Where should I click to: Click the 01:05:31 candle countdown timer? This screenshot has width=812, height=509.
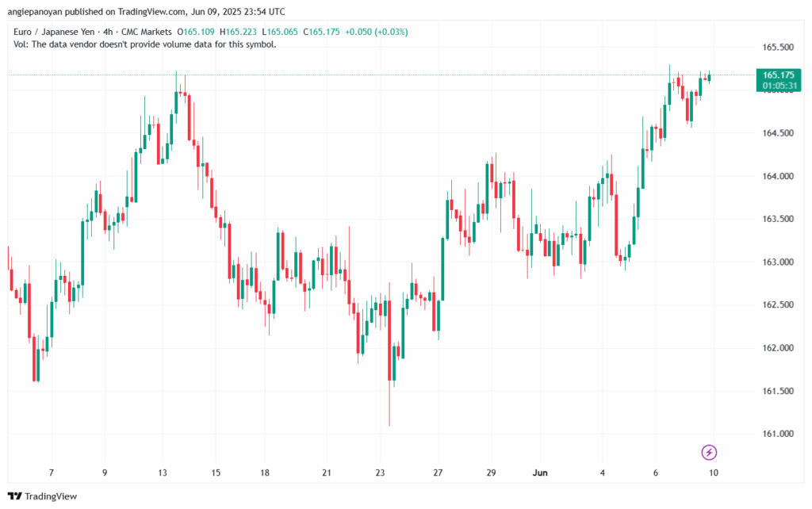pos(779,86)
